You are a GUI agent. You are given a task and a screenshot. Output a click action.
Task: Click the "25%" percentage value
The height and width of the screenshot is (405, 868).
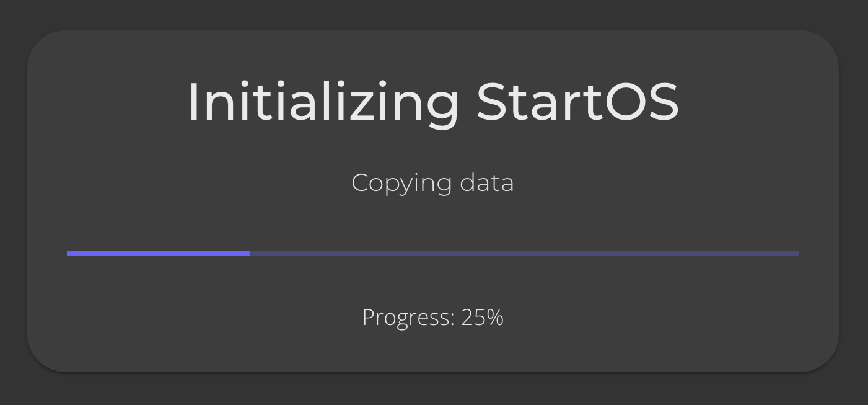[482, 318]
